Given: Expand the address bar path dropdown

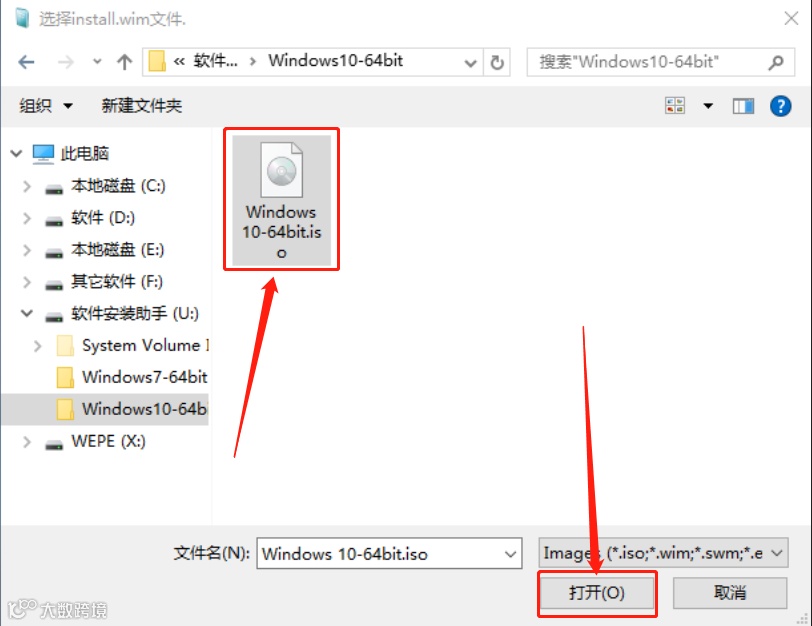Looking at the screenshot, I should click(x=470, y=63).
